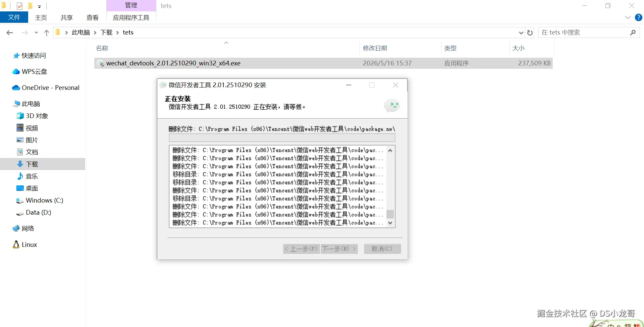Expand breadcrumb chevron after 此电脑
This screenshot has height=327, width=644.
pyautogui.click(x=95, y=33)
